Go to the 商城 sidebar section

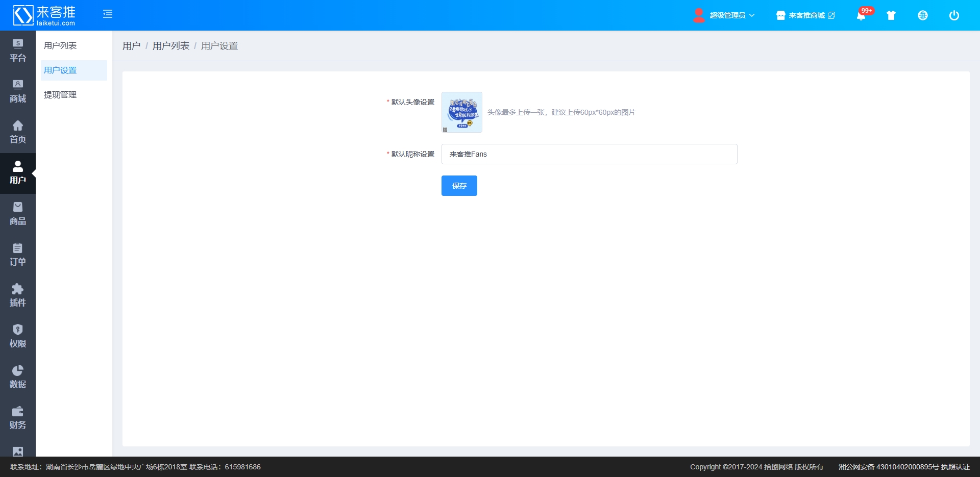click(18, 91)
